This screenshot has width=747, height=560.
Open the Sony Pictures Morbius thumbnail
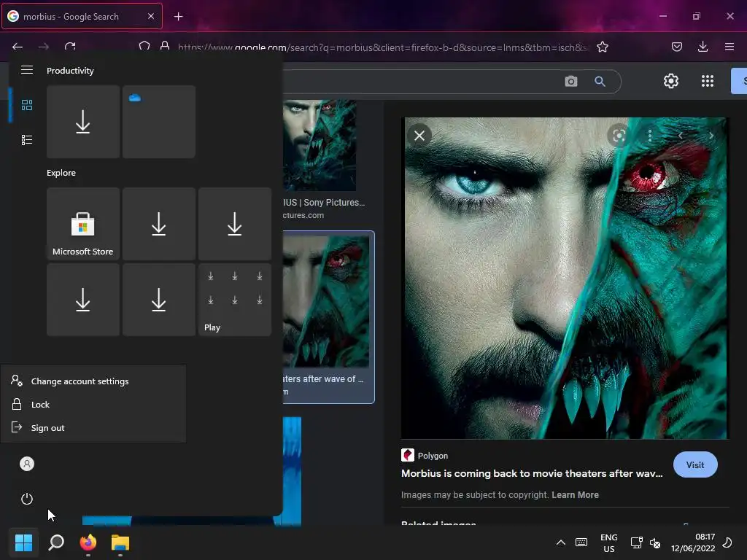[320, 145]
